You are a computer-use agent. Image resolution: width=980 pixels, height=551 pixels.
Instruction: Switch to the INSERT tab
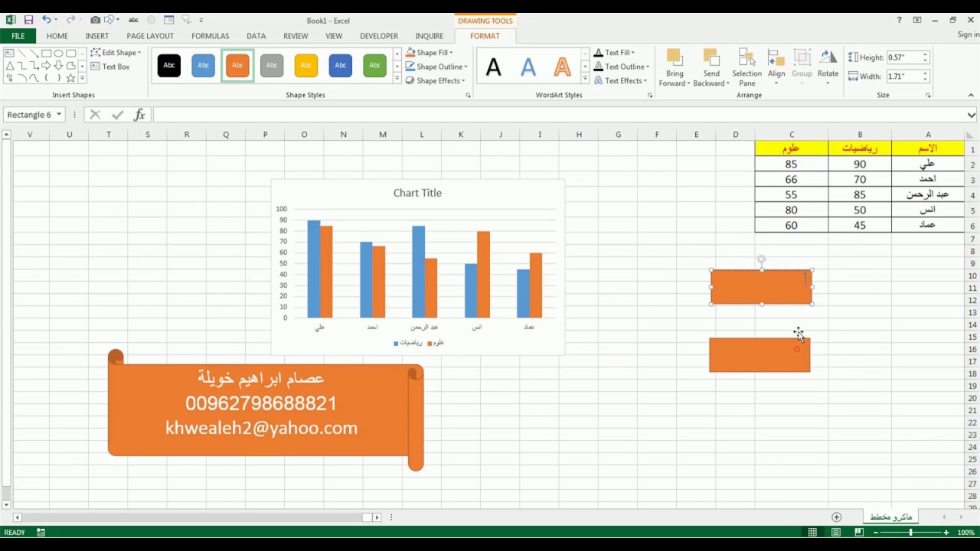click(x=97, y=36)
